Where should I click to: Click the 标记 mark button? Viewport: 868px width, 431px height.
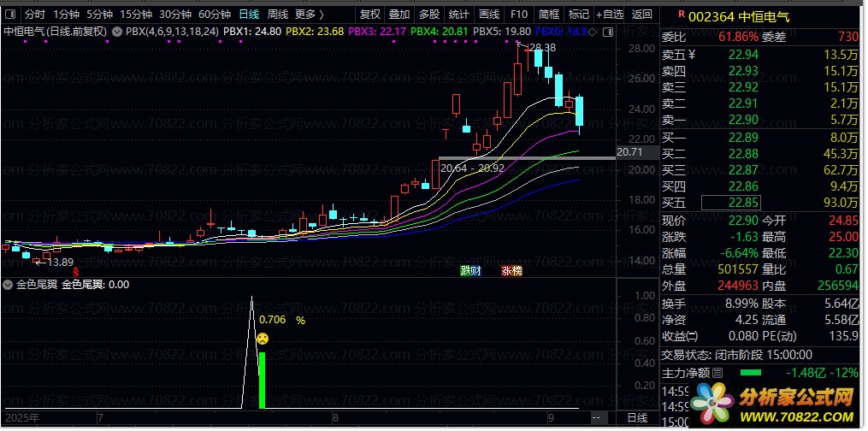tap(578, 14)
